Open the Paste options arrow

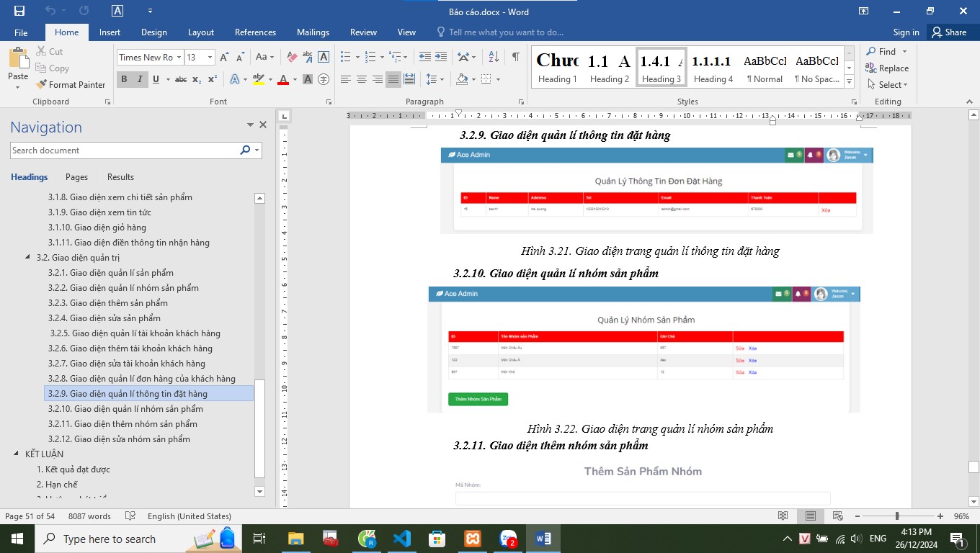point(18,88)
